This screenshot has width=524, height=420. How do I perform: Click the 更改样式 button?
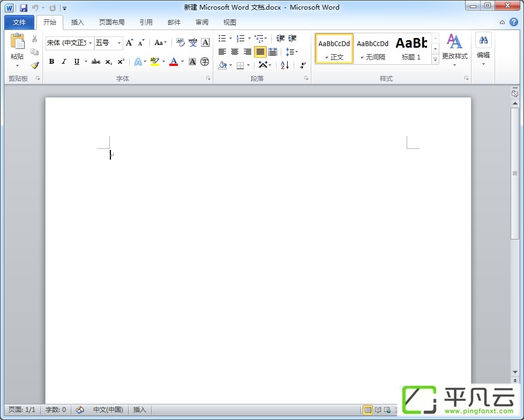[454, 50]
